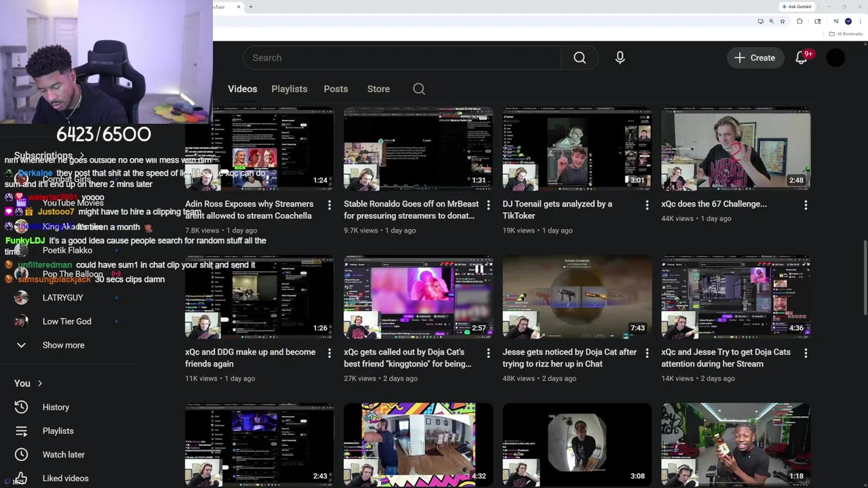Open more options for DJ Toenail video
Screen dimensions: 868x488
(x=646, y=204)
